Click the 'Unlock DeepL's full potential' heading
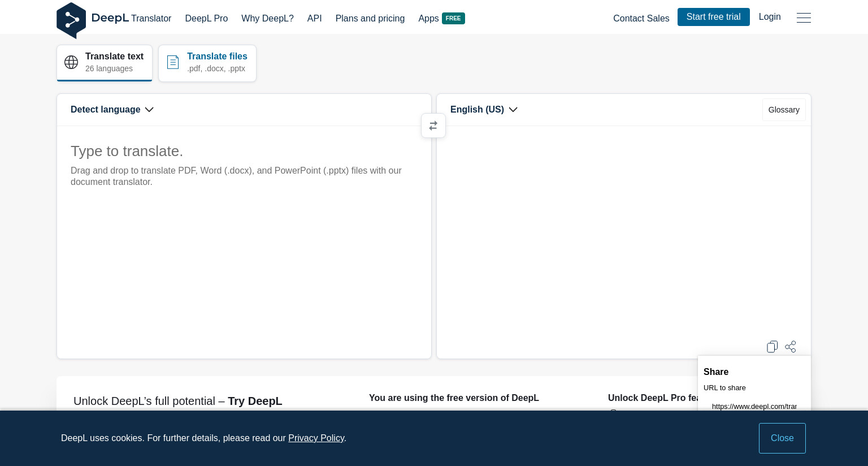Image resolution: width=868 pixels, height=466 pixels. [x=178, y=401]
